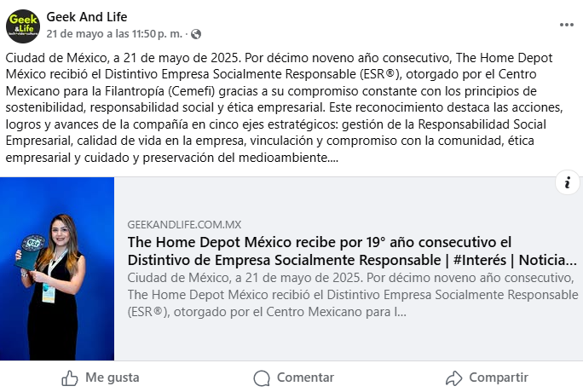583x392 pixels.
Task: Click the thumbs-up Me gusta icon
Action: [x=70, y=378]
